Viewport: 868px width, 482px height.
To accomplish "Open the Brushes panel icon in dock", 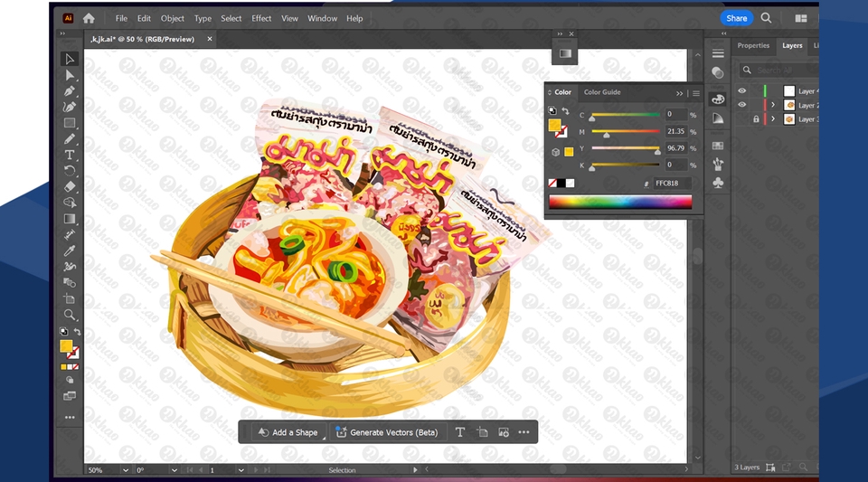I will point(718,165).
